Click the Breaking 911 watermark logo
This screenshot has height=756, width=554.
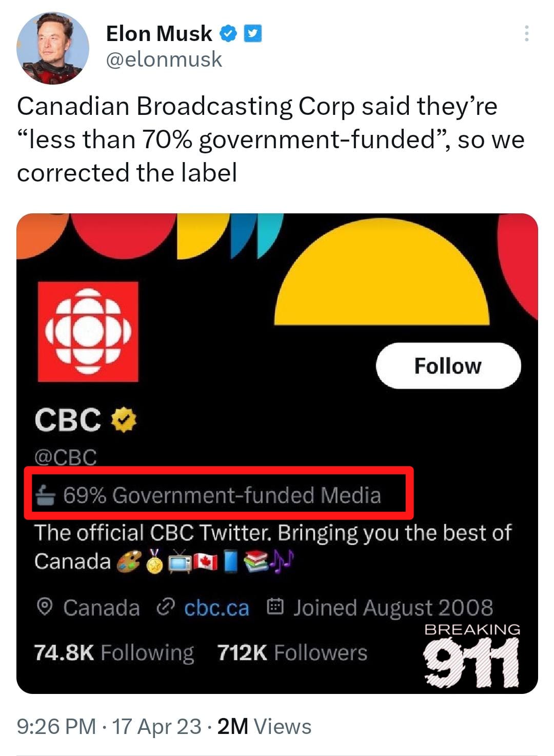[471, 655]
